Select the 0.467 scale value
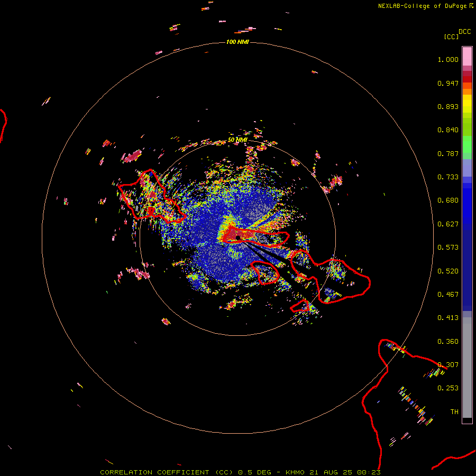This screenshot has height=476, width=476. pos(448,295)
